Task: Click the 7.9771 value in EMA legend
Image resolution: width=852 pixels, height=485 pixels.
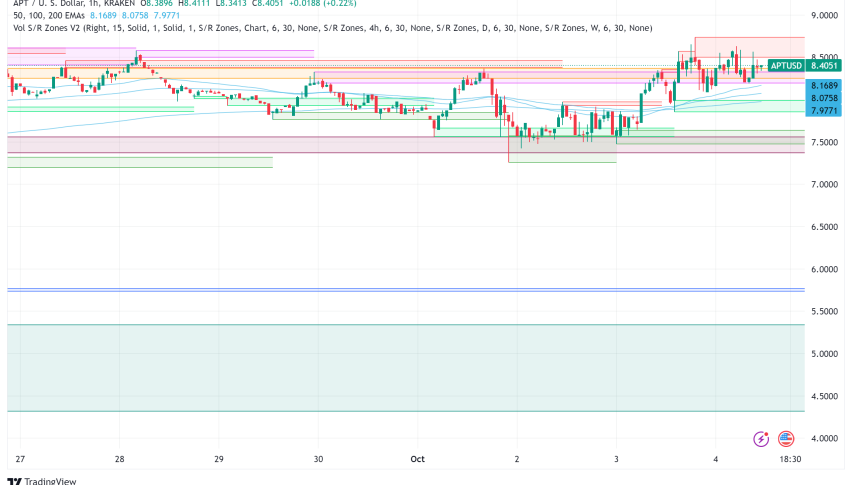Action: click(x=166, y=15)
